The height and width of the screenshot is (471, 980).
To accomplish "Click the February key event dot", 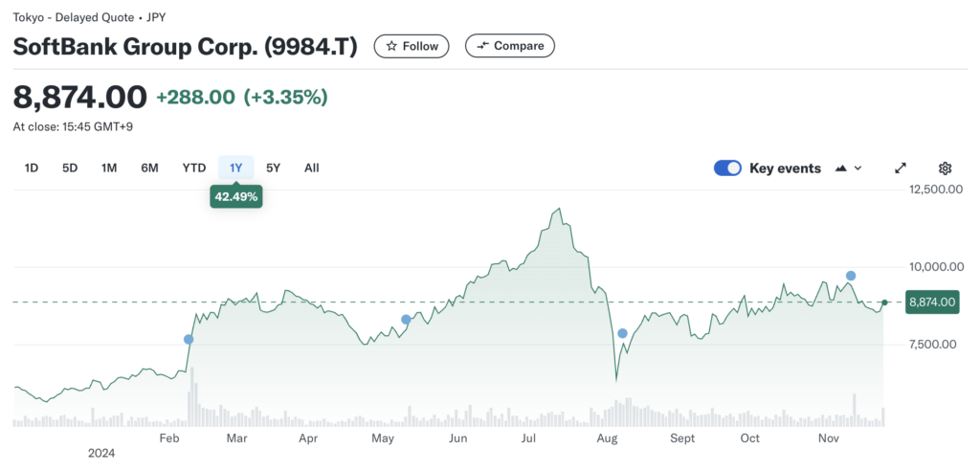I will 189,339.
